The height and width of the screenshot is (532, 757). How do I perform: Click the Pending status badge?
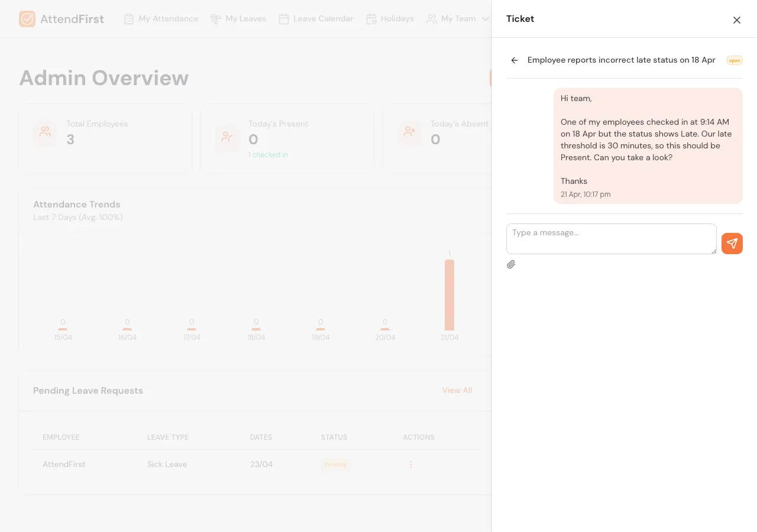(x=335, y=465)
